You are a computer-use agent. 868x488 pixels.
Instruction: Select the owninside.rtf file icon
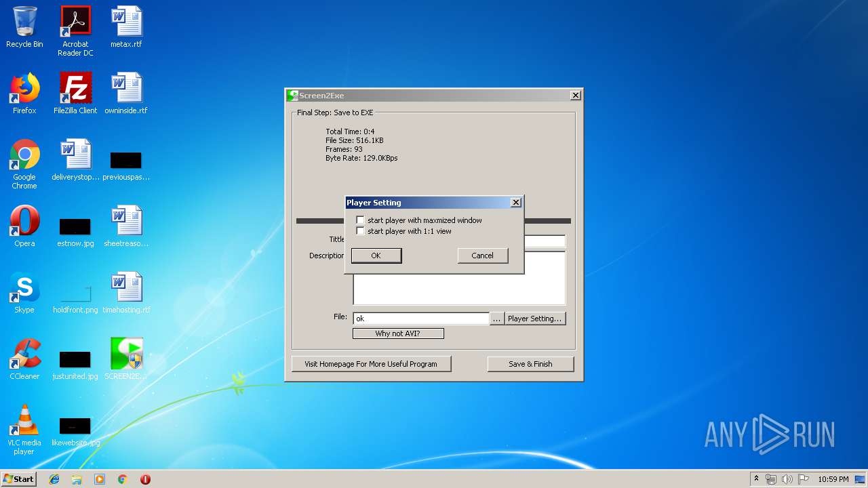pos(126,94)
